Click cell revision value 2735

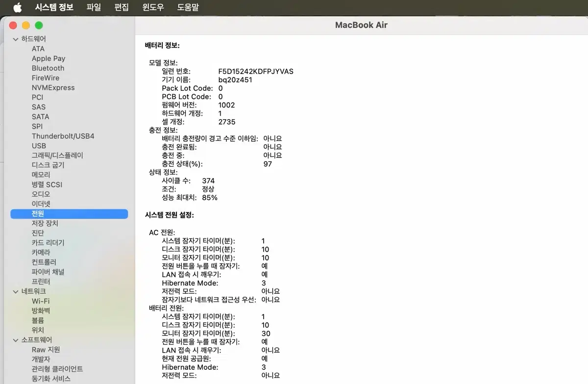pyautogui.click(x=227, y=122)
